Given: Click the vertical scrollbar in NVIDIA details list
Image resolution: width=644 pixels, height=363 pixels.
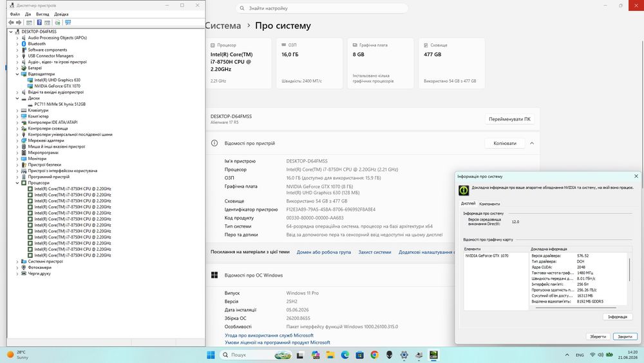Looking at the screenshot, I should tap(629, 270).
